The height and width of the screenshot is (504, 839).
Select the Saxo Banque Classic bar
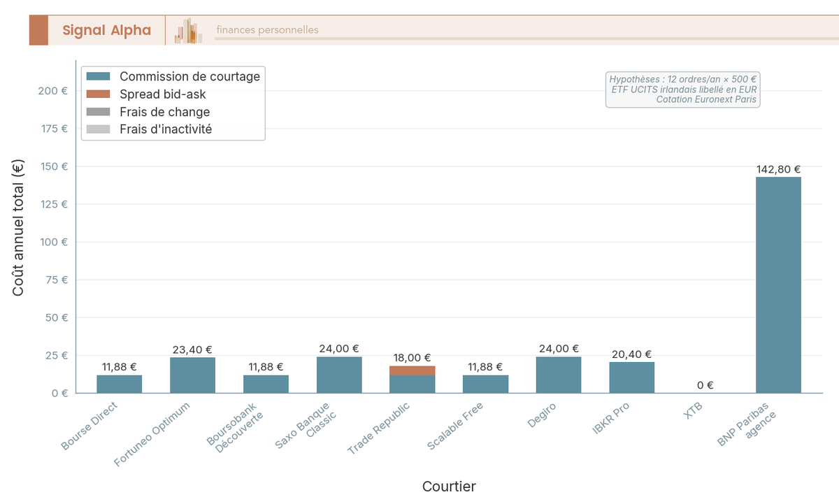point(339,375)
